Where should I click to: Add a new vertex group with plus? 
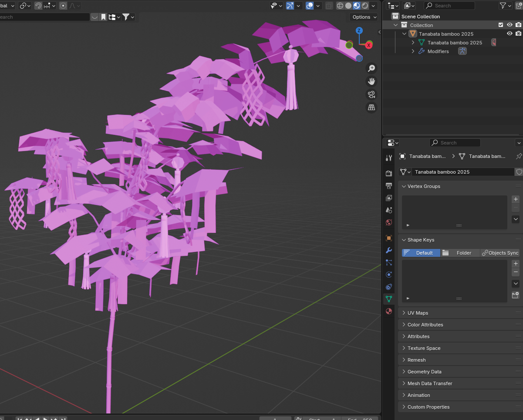pyautogui.click(x=516, y=199)
